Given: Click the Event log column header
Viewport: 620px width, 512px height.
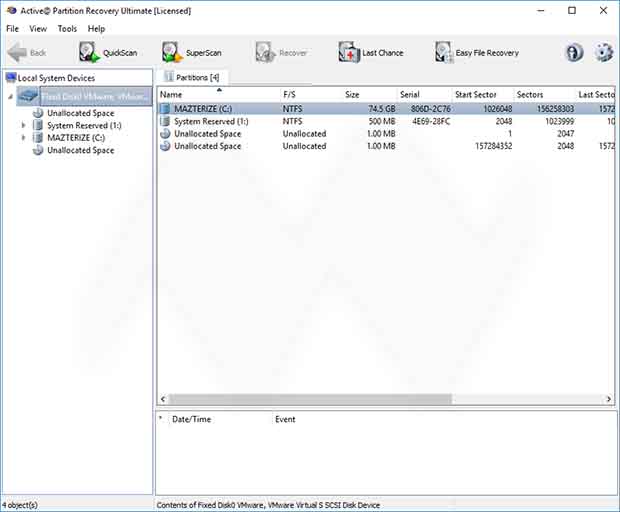Looking at the screenshot, I should pos(285,419).
